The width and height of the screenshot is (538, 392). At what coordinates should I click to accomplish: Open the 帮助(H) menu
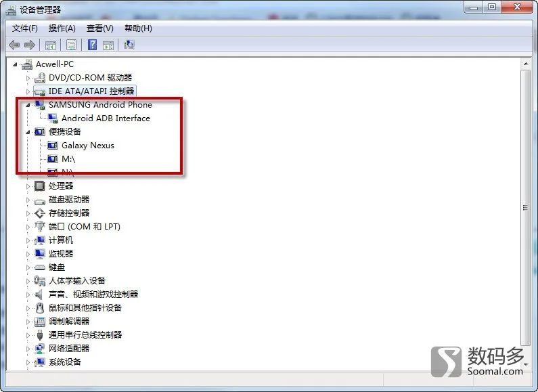click(138, 28)
